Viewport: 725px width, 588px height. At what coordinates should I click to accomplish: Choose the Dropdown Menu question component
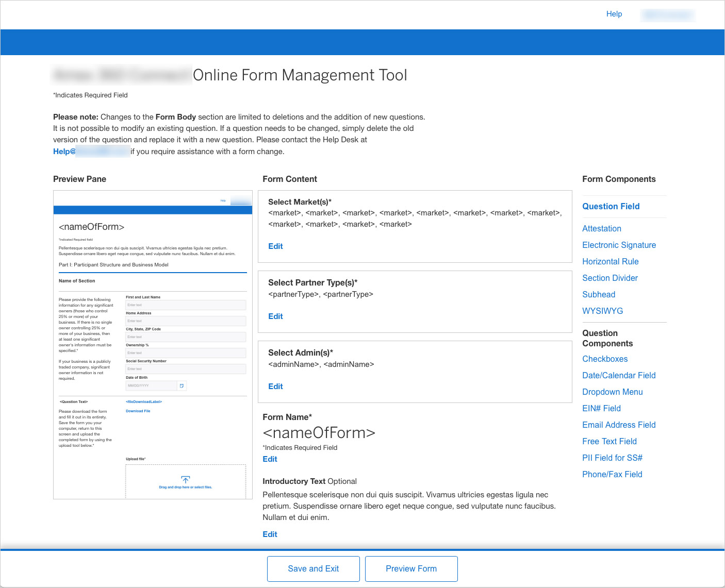pos(612,392)
